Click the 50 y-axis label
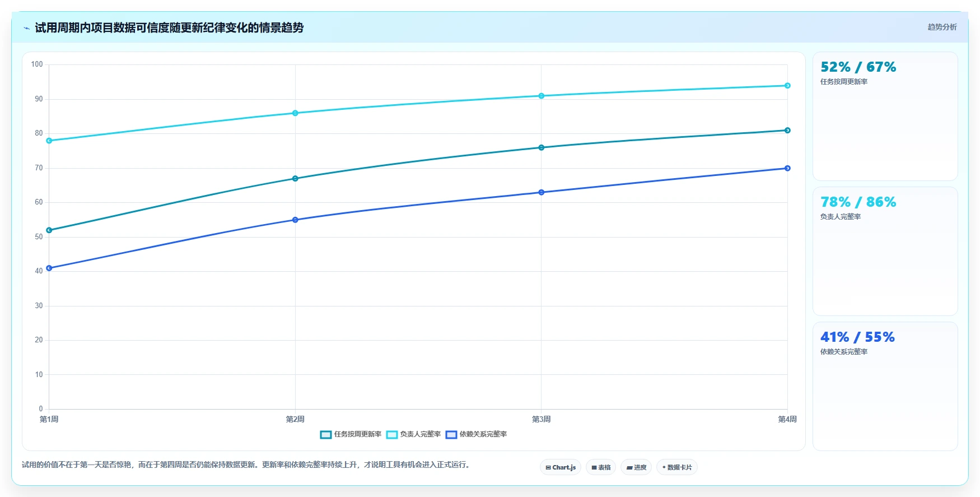 click(39, 237)
